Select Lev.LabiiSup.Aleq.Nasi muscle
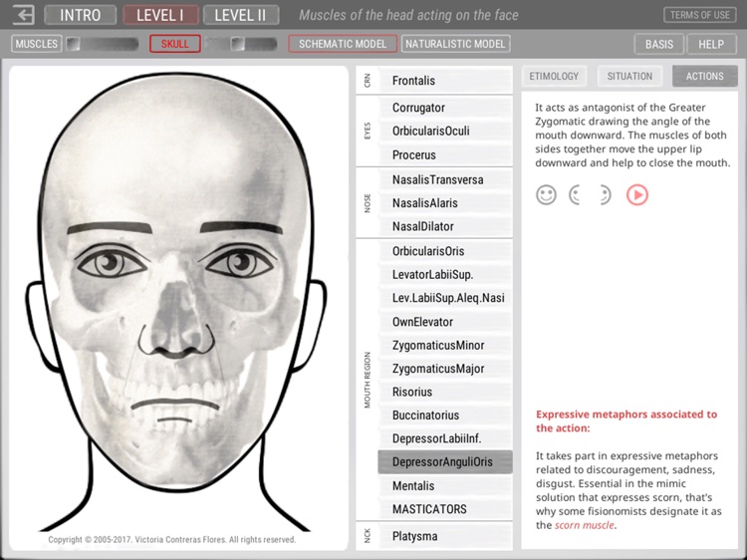This screenshot has height=560, width=747. pos(445,298)
